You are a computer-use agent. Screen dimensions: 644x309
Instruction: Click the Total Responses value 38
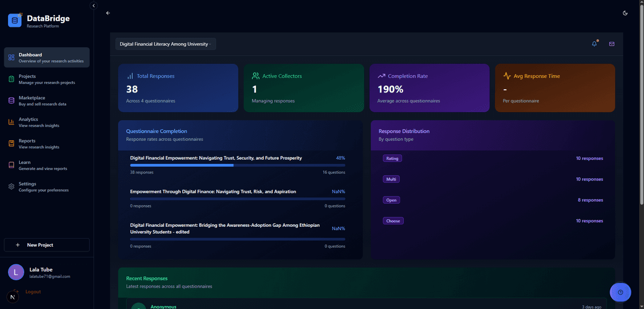coord(132,89)
